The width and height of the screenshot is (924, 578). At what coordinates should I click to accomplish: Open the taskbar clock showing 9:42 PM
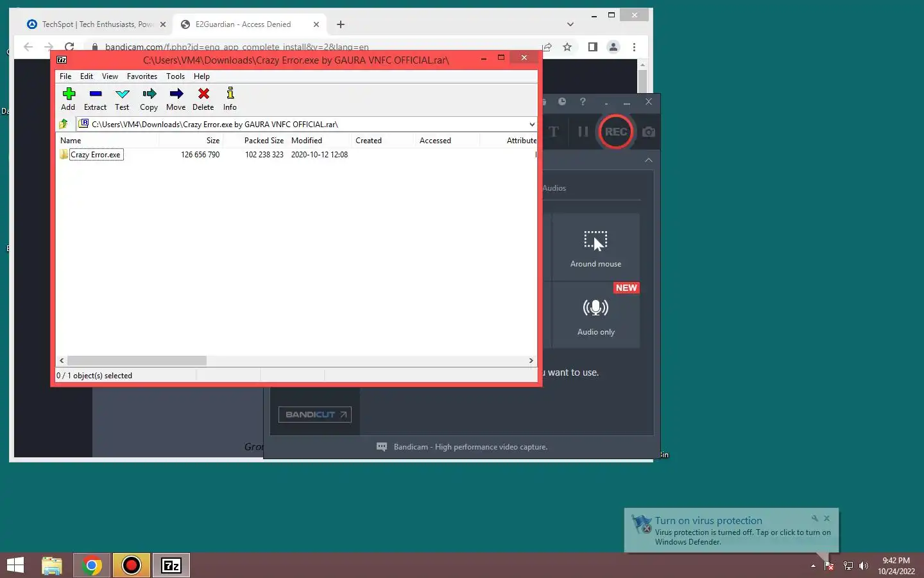click(896, 566)
